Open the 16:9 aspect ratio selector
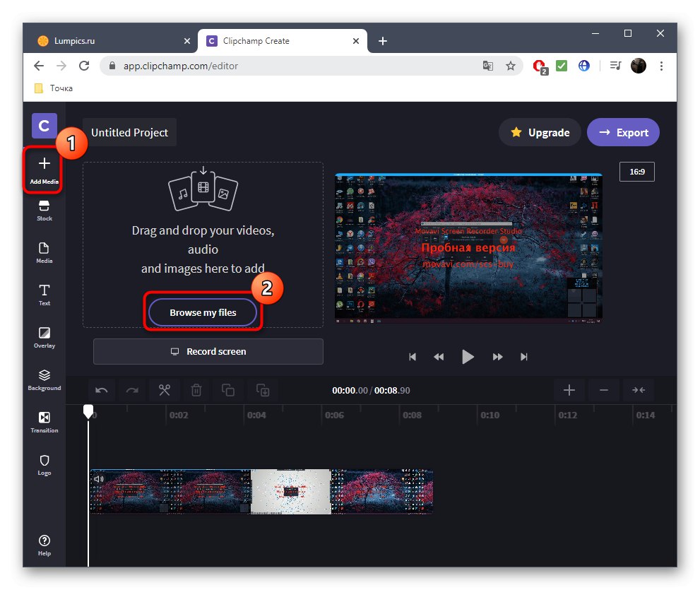 click(x=636, y=171)
